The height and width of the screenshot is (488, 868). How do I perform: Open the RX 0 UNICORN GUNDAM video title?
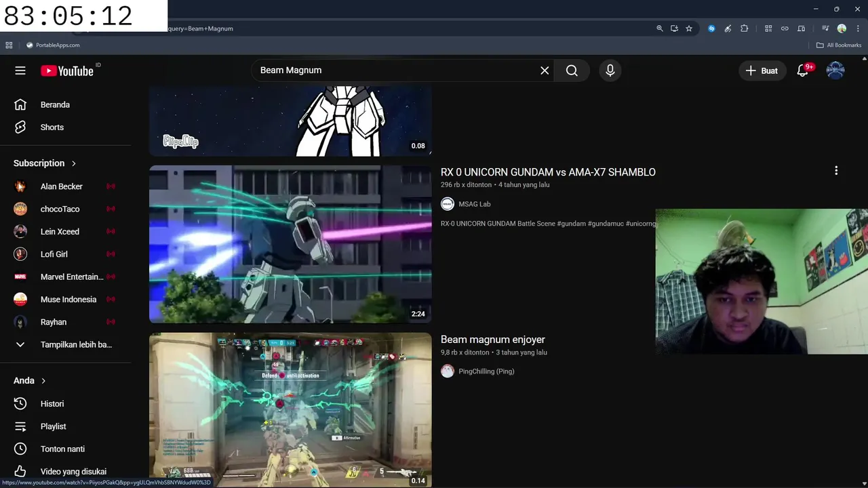pos(548,172)
